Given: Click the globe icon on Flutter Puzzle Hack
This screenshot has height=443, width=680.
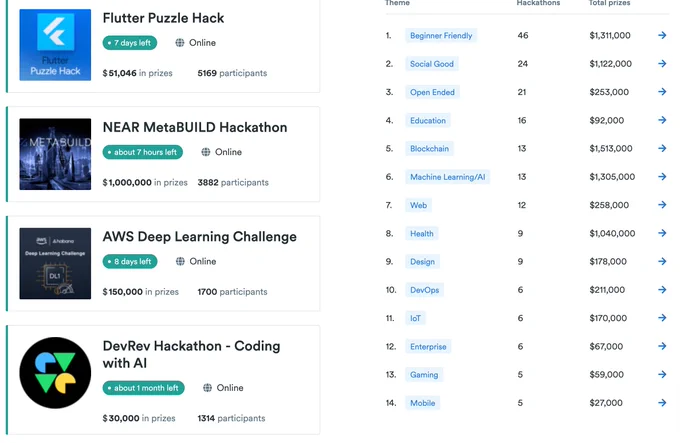Looking at the screenshot, I should tap(180, 43).
